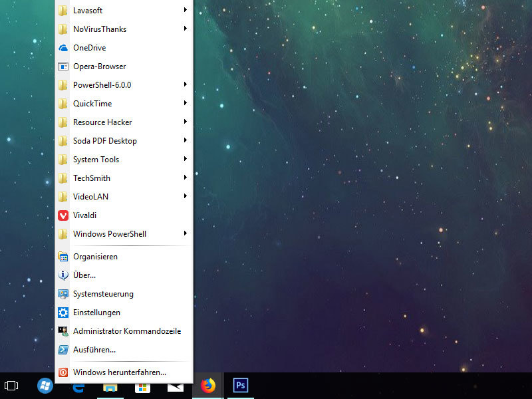Open OneDrive from the start menu
The height and width of the screenshot is (399, 532).
pyautogui.click(x=88, y=47)
